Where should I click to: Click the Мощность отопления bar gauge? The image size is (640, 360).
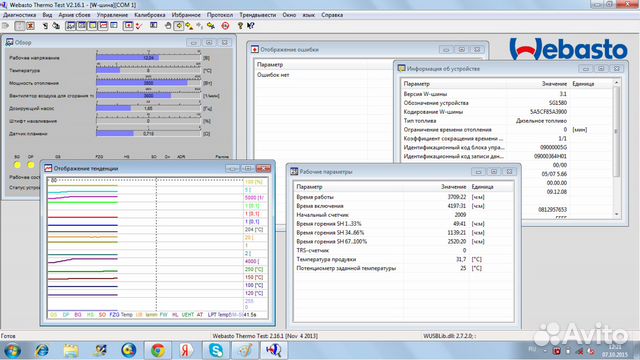click(x=149, y=83)
